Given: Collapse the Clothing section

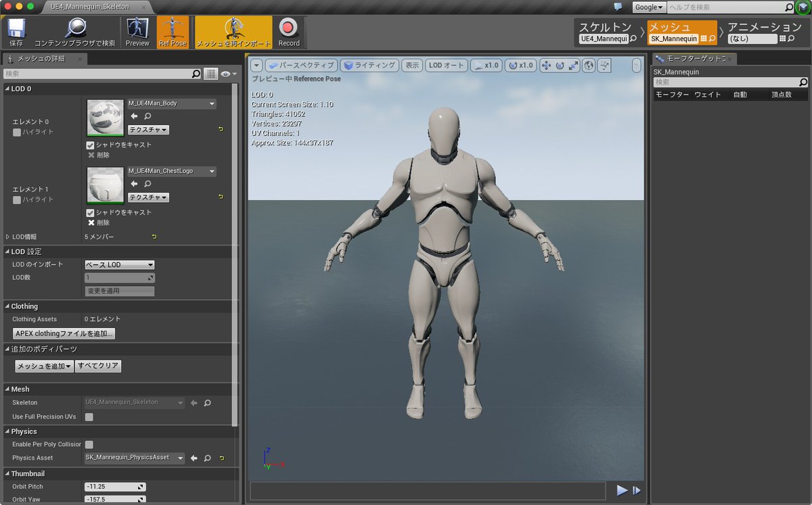Looking at the screenshot, I should coord(7,306).
